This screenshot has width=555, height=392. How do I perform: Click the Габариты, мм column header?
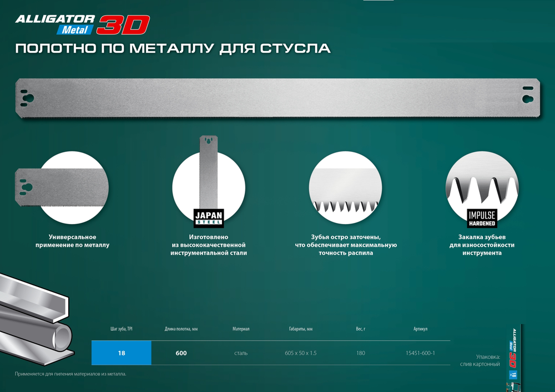(x=301, y=329)
